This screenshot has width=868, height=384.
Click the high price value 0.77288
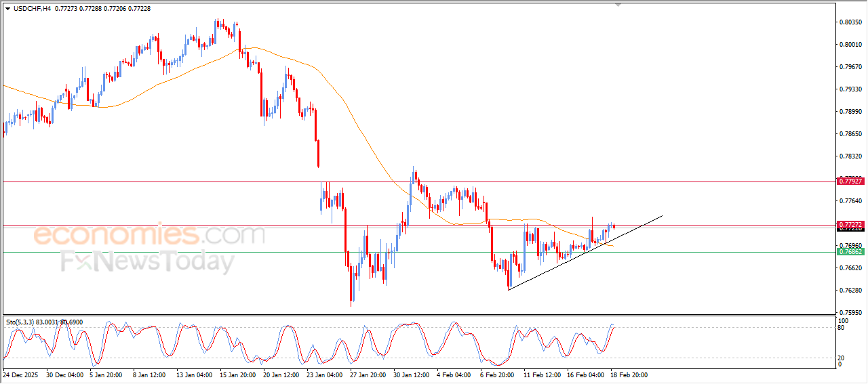tap(90, 8)
